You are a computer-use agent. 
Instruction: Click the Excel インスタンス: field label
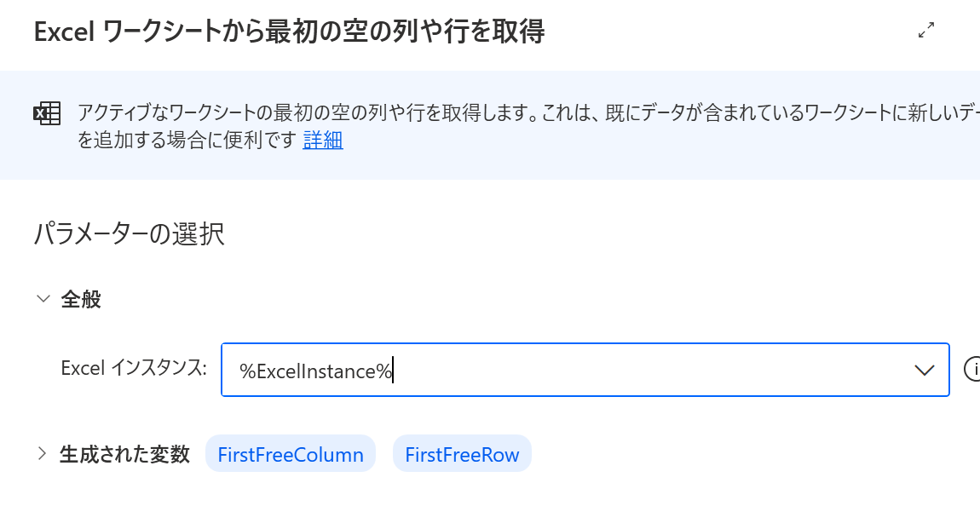tap(134, 368)
